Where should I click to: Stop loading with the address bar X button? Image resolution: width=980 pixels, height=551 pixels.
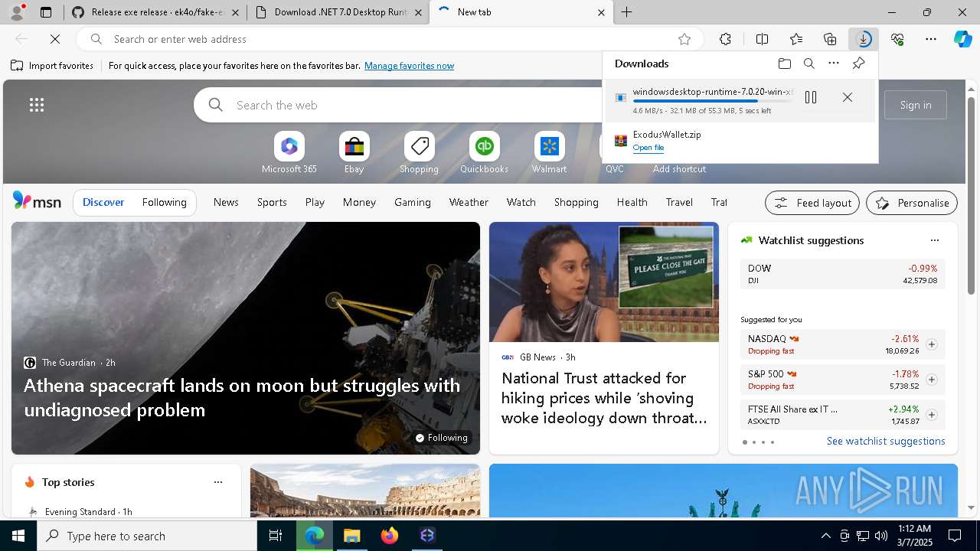(56, 39)
